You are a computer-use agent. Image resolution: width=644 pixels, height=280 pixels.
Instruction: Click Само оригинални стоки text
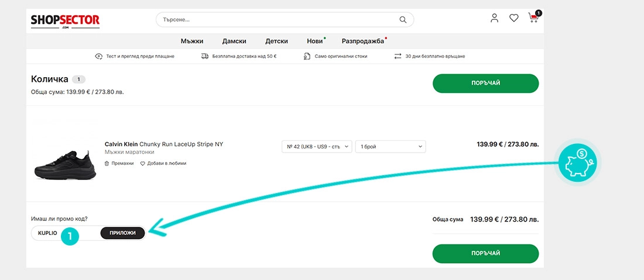pyautogui.click(x=341, y=56)
